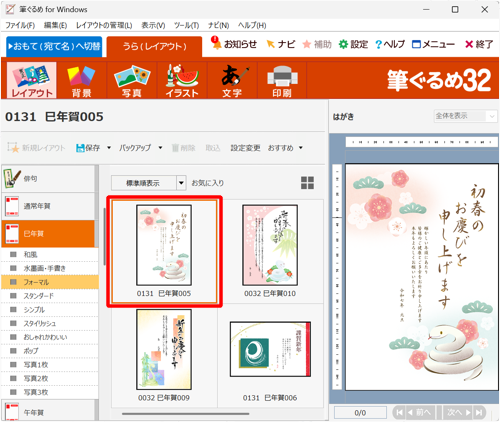This screenshot has height=422, width=500.
Task: Select the うら(レイアウト) tab
Action: tap(154, 46)
